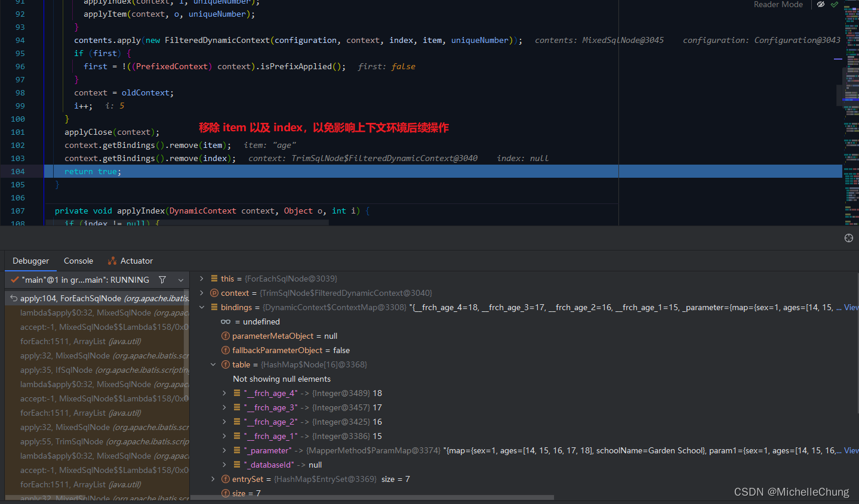The width and height of the screenshot is (859, 504).
Task: Expand the "__frch_age_2" entry
Action: [224, 422]
